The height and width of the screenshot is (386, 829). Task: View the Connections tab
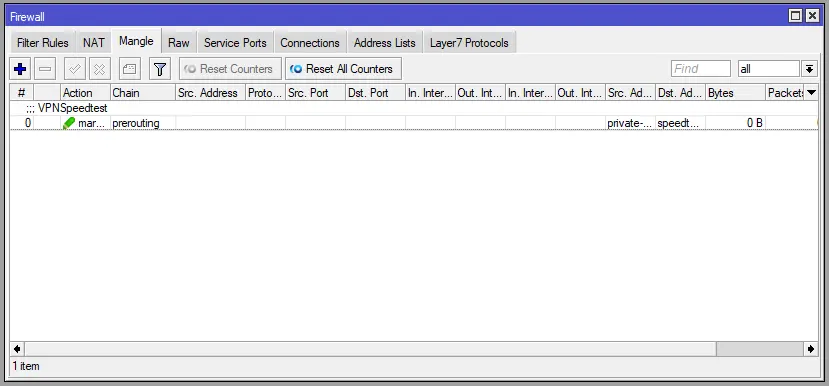pyautogui.click(x=310, y=43)
